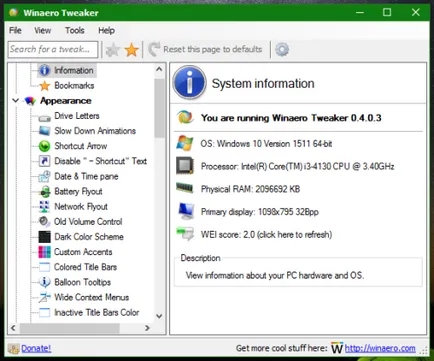The height and width of the screenshot is (361, 434).
Task: Open settings via the gear icon
Action: click(282, 50)
